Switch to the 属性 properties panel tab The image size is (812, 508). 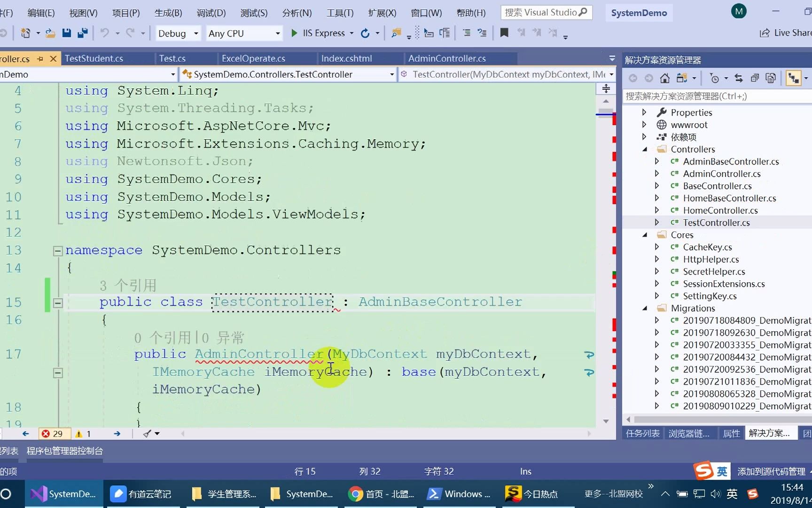[x=731, y=434]
